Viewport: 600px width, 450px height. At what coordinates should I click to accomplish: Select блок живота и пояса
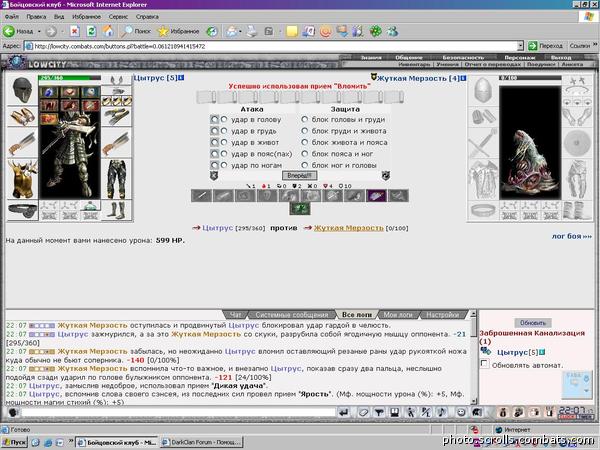305,142
